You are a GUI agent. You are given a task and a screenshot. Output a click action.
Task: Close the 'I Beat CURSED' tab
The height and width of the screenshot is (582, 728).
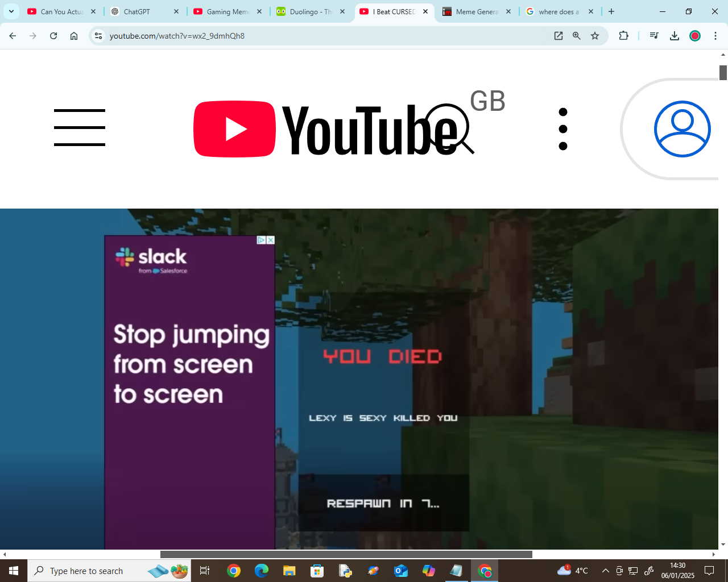(425, 11)
